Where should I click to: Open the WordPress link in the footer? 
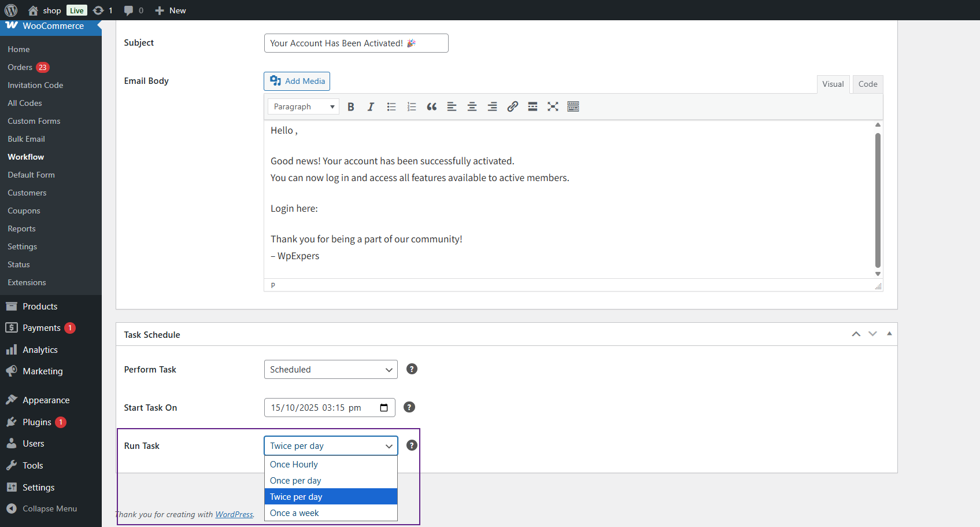[234, 514]
